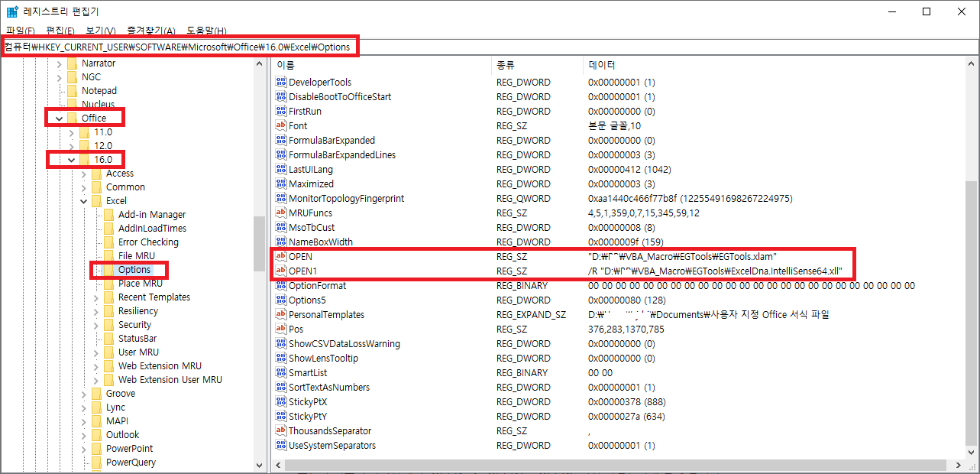This screenshot has height=474, width=980.
Task: Select the Security folder icon
Action: click(x=108, y=325)
